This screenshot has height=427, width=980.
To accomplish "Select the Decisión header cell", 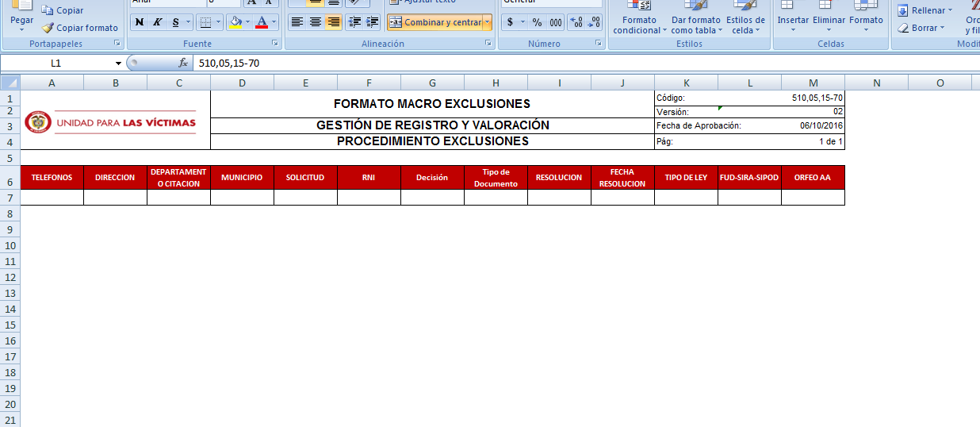I will (432, 178).
